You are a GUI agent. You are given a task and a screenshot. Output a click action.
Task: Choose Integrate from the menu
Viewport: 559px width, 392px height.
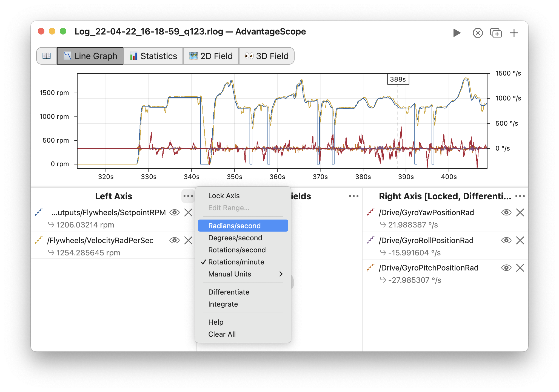pyautogui.click(x=243, y=304)
